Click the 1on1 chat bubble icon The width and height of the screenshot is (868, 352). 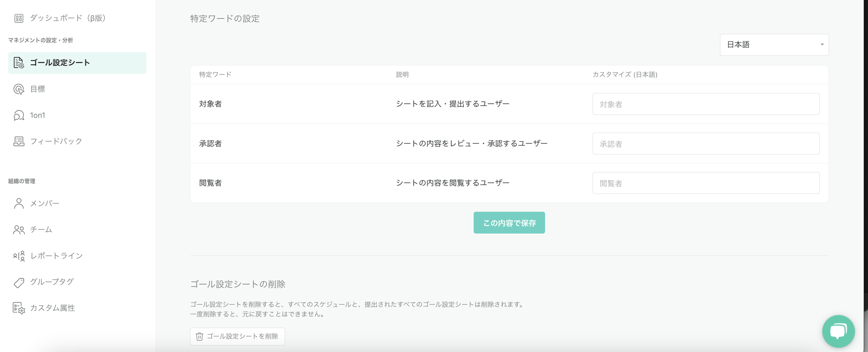click(x=19, y=115)
